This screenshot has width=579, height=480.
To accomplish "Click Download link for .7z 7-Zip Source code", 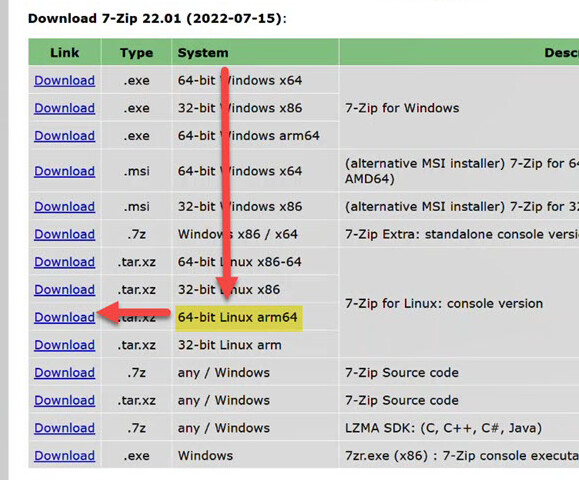I will point(65,373).
